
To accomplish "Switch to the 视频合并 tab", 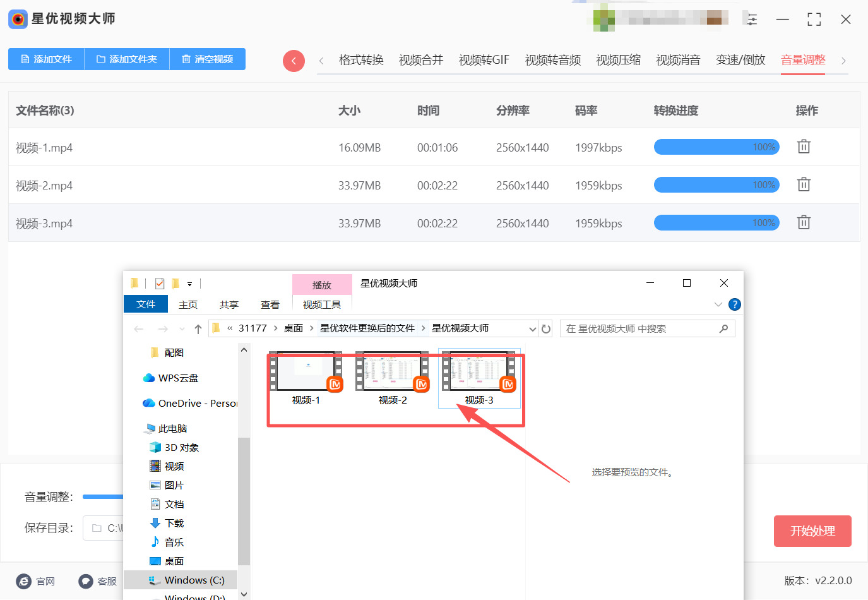I will pos(421,60).
